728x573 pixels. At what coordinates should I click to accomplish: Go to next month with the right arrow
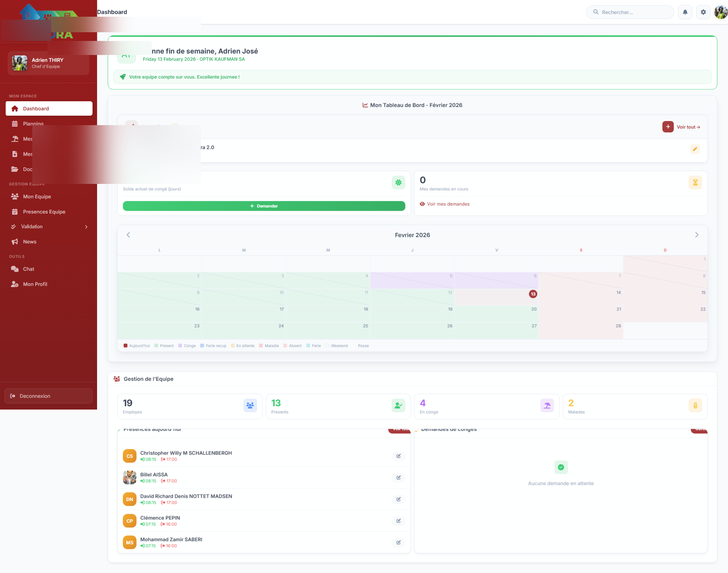point(697,235)
